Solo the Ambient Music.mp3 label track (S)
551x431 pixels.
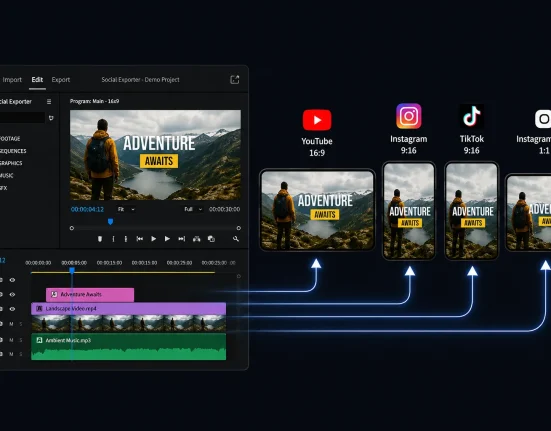pyautogui.click(x=21, y=340)
